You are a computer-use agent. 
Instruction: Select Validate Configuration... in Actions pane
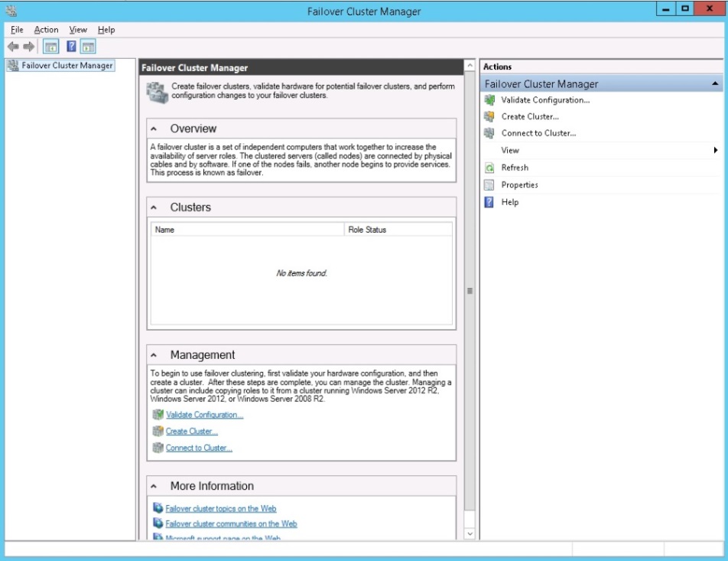545,100
